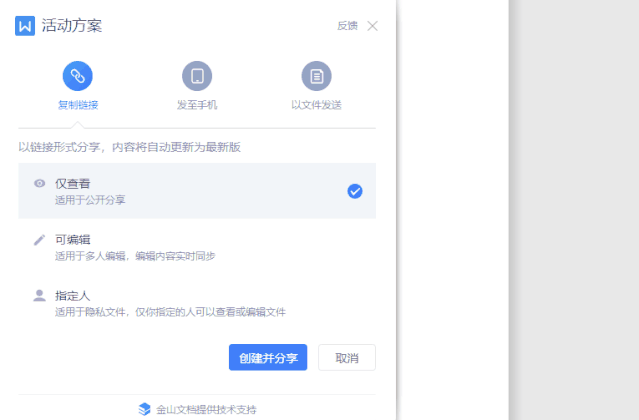The image size is (639, 420).
Task: Click the 创建并分享 button
Action: click(268, 357)
